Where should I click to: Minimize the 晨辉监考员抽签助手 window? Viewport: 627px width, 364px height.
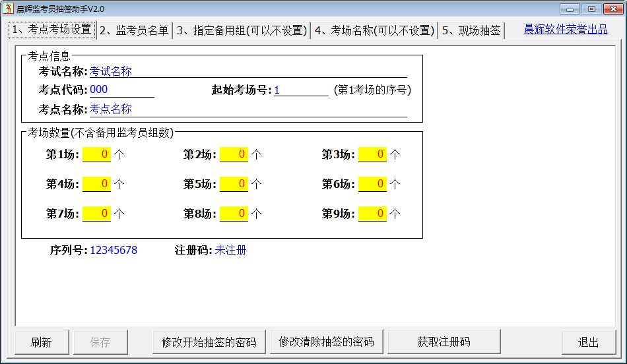coord(570,9)
